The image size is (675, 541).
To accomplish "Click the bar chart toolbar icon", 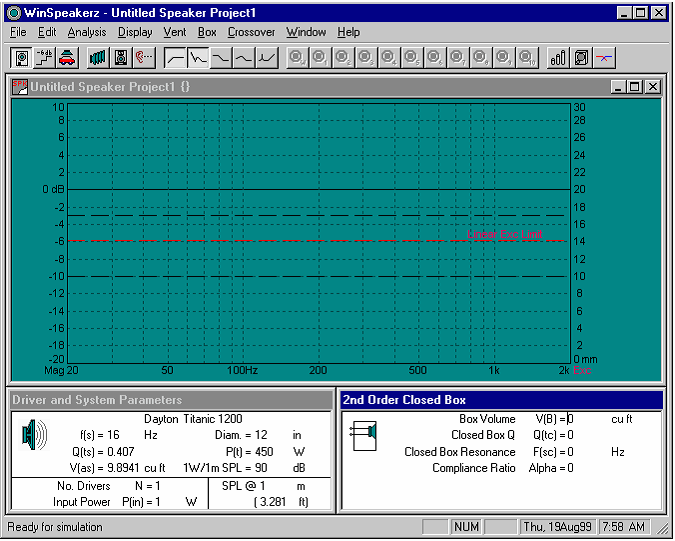I will (558, 57).
